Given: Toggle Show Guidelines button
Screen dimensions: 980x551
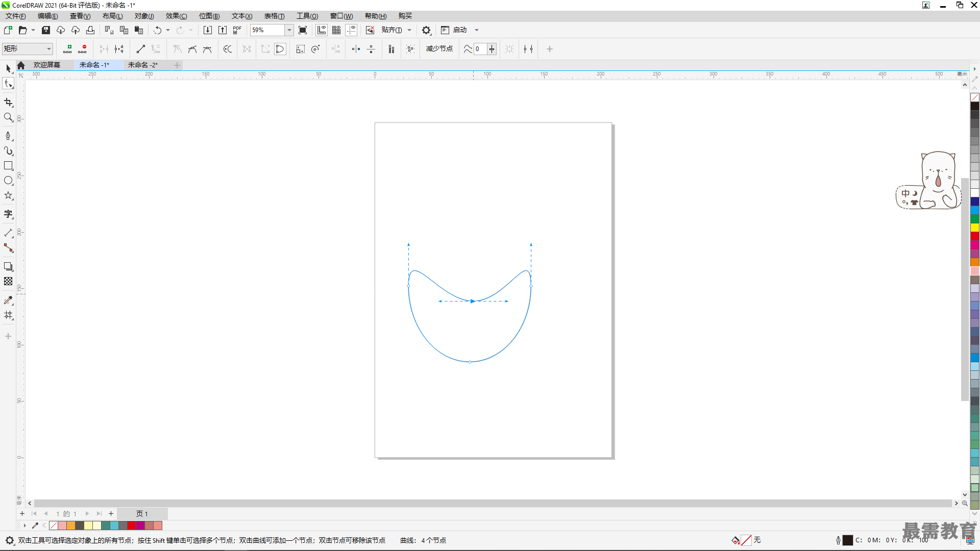Looking at the screenshot, I should [x=351, y=30].
